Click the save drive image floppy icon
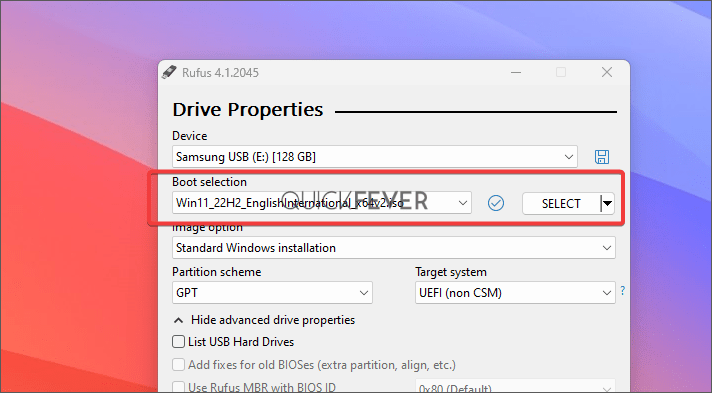This screenshot has height=393, width=712. [x=602, y=157]
